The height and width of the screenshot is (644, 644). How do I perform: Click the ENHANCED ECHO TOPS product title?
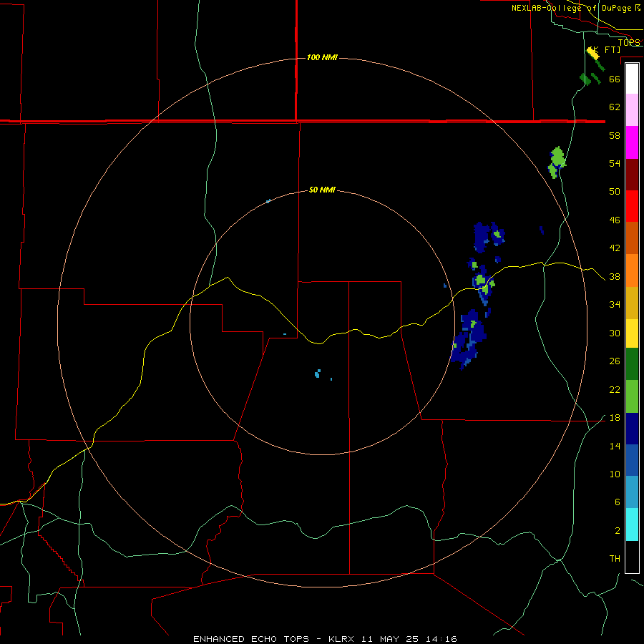[x=251, y=639]
